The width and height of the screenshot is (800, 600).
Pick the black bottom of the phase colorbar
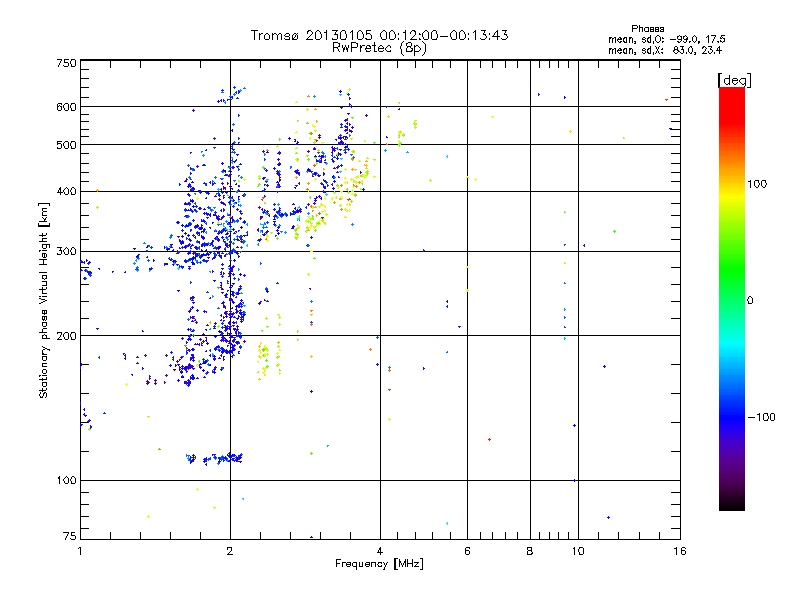pos(732,503)
